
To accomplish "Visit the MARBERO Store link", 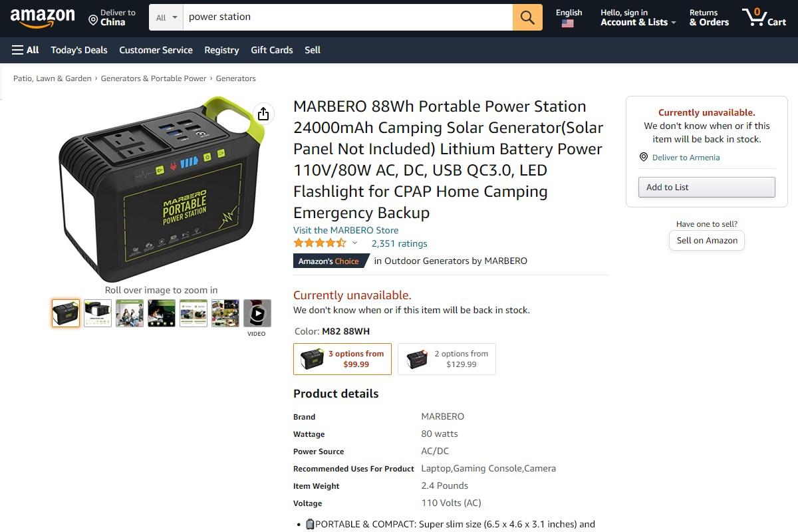I will pyautogui.click(x=346, y=230).
